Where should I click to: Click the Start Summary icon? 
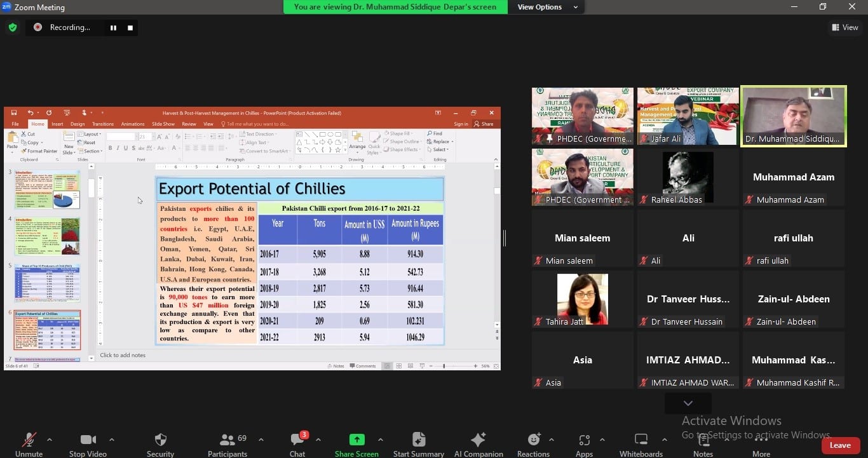(x=418, y=440)
